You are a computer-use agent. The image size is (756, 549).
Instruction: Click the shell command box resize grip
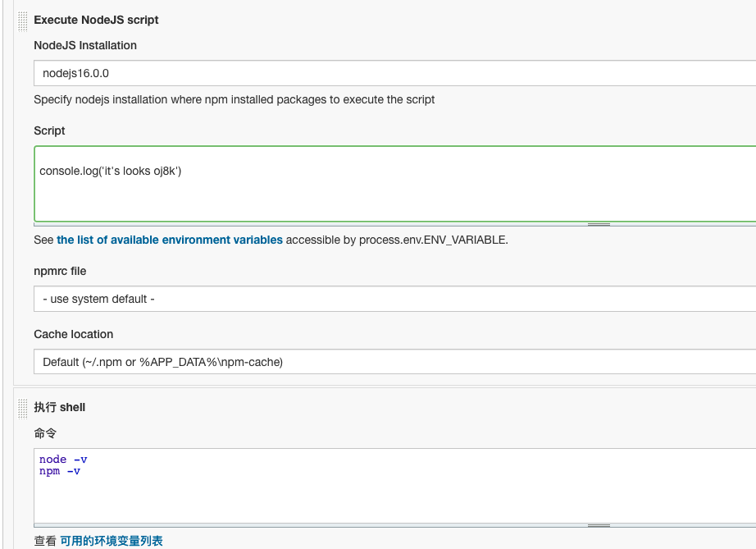(599, 525)
